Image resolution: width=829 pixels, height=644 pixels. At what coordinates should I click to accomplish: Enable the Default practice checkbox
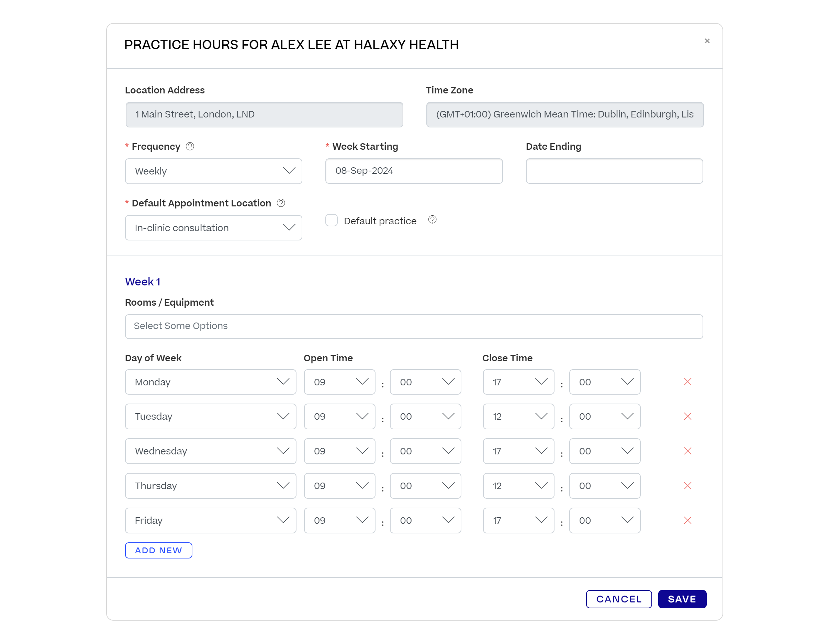tap(332, 220)
